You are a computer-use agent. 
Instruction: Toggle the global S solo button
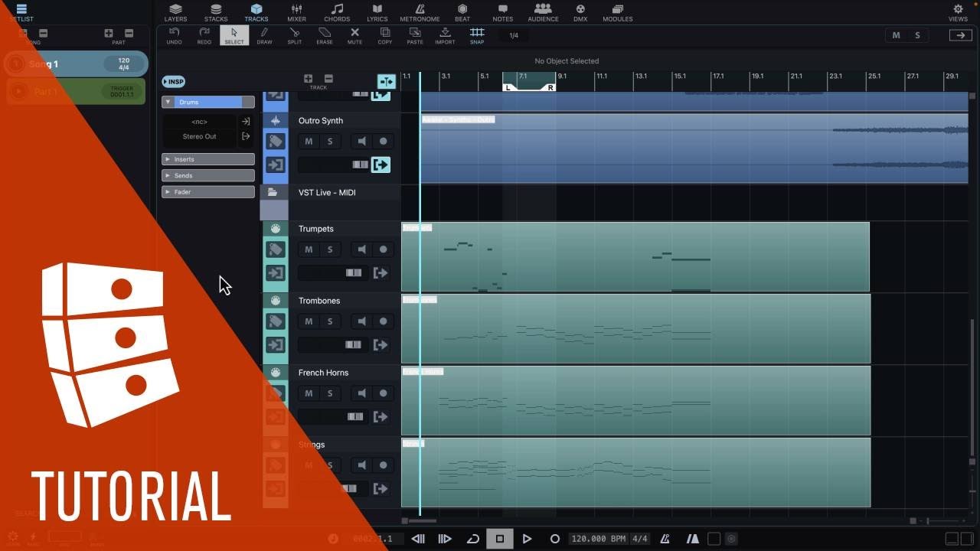click(x=917, y=35)
